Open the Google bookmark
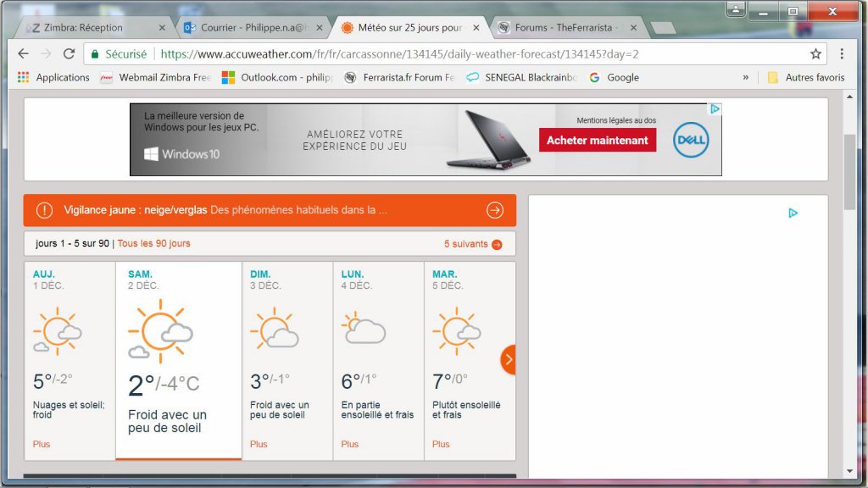Image resolution: width=868 pixels, height=488 pixels. [614, 77]
